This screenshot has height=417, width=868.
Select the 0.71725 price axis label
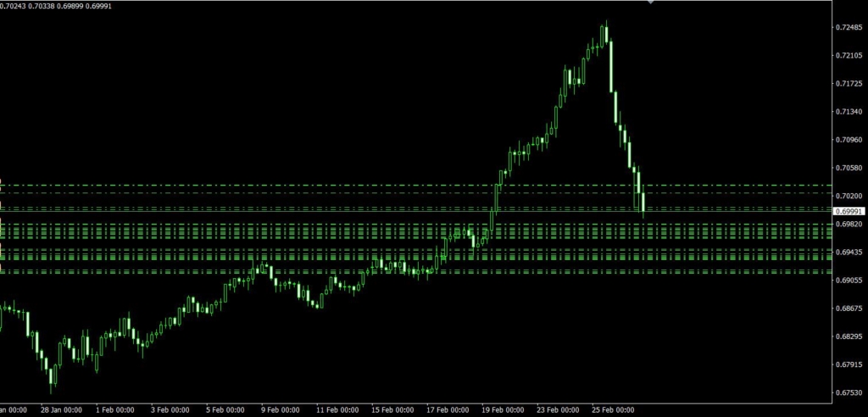(x=849, y=84)
